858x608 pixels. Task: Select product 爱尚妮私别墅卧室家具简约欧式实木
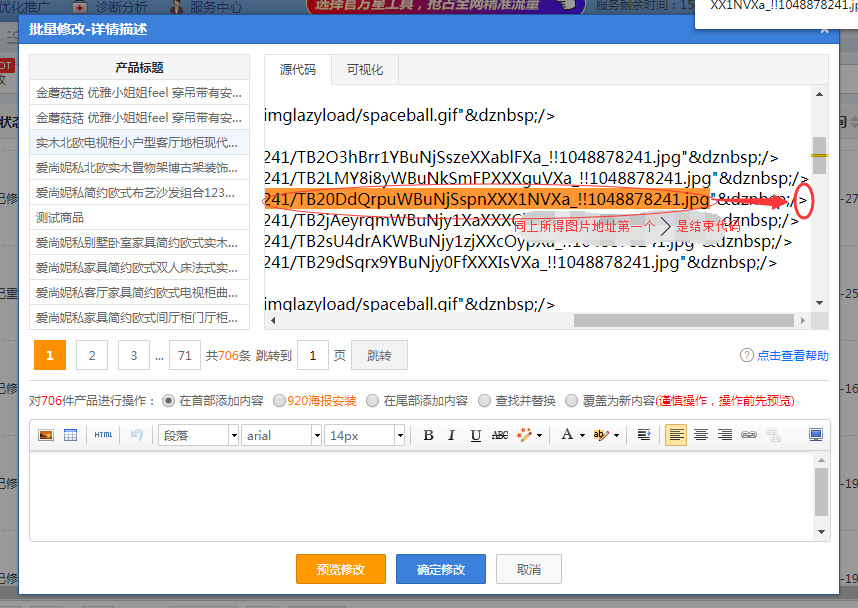[x=140, y=242]
